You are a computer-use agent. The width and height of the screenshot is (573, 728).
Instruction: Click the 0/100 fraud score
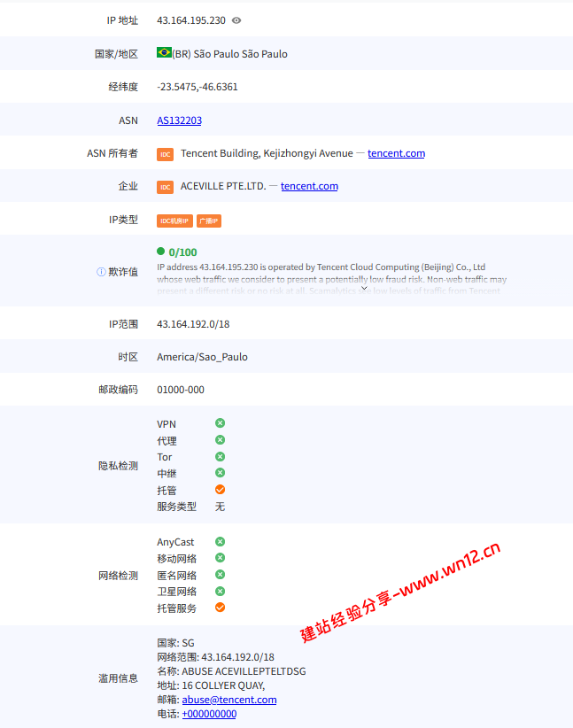pos(183,252)
